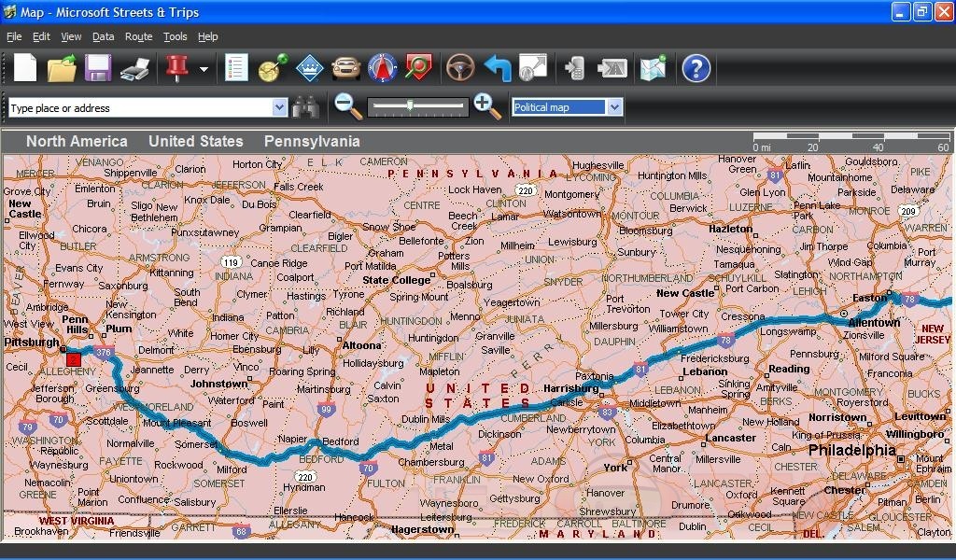Open the Help question mark icon
Screen dimensions: 956x560
pyautogui.click(x=696, y=68)
